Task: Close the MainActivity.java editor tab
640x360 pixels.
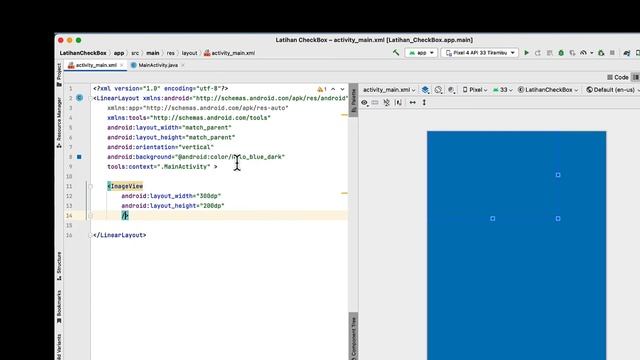Action: click(x=183, y=65)
